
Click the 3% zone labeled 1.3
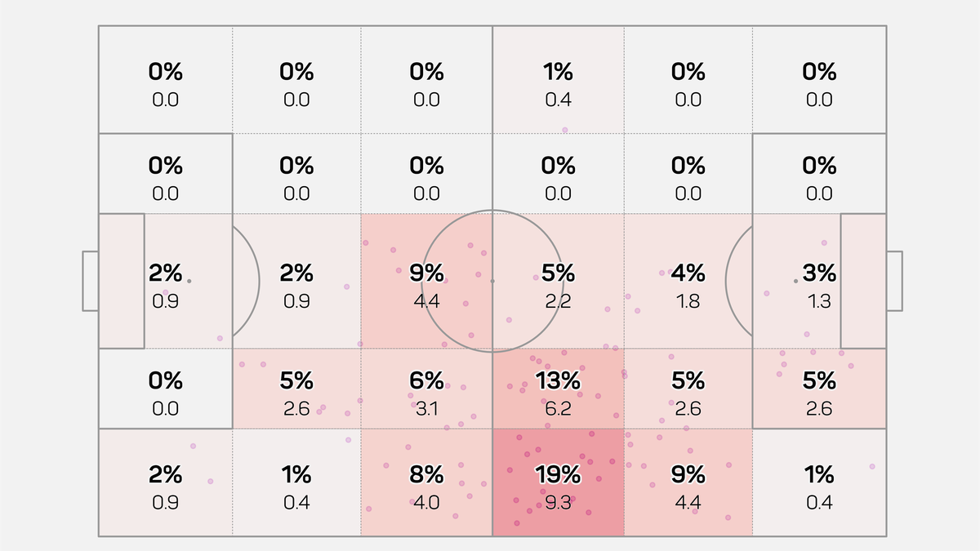[x=819, y=281]
